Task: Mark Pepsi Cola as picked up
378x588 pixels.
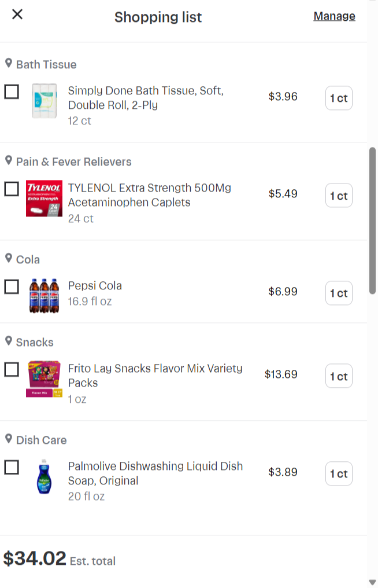Action: point(12,286)
